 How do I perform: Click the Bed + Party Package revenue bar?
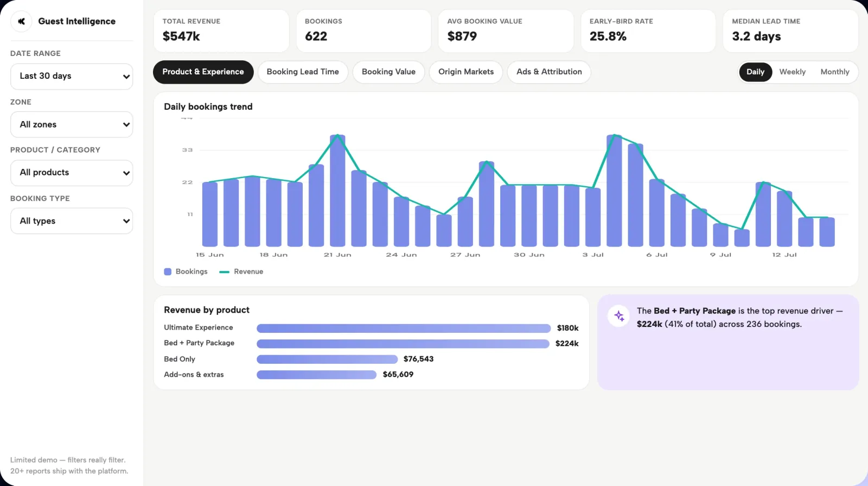point(403,344)
